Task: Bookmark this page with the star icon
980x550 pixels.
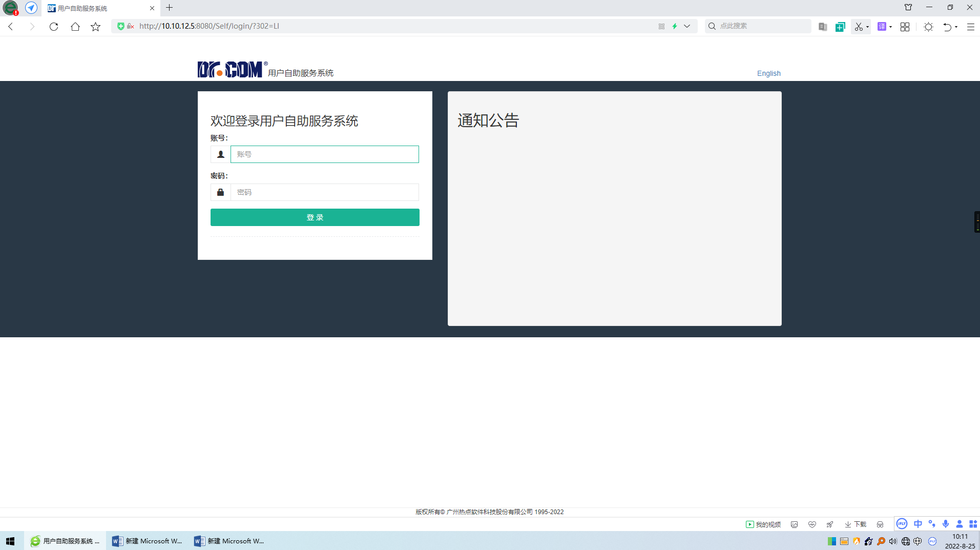Action: [x=96, y=27]
